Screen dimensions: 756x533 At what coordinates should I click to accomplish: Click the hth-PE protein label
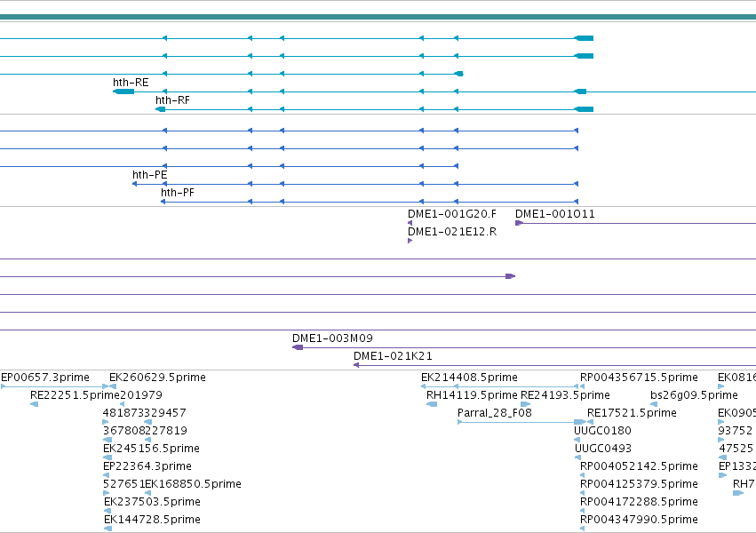150,175
